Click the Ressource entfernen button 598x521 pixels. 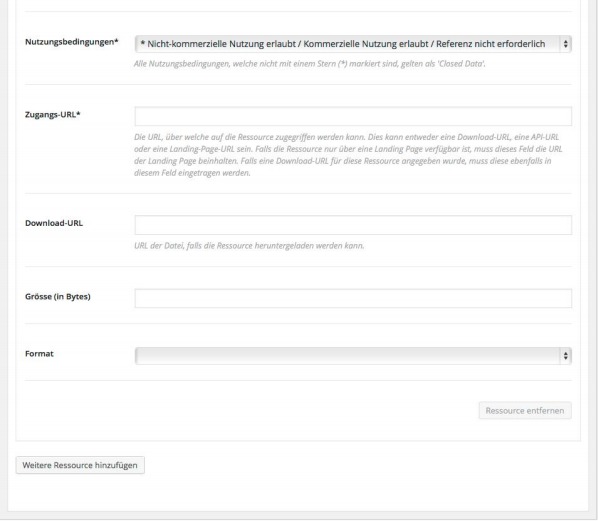[525, 411]
